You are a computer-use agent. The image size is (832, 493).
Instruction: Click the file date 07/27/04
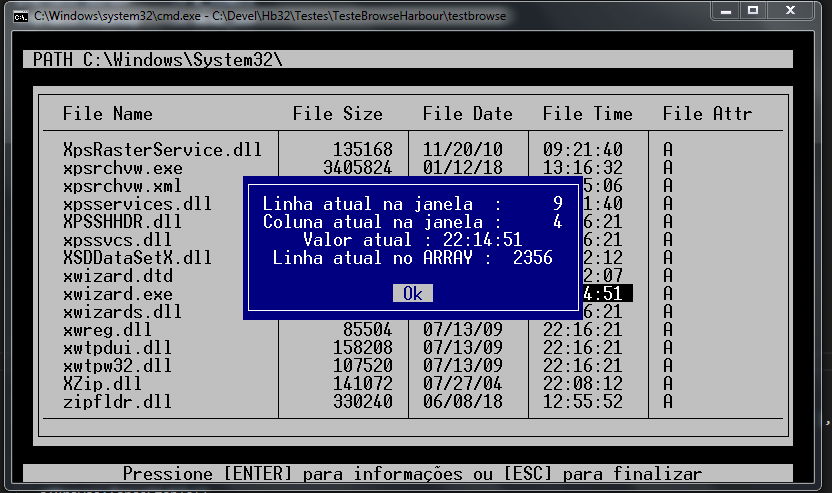tap(462, 384)
